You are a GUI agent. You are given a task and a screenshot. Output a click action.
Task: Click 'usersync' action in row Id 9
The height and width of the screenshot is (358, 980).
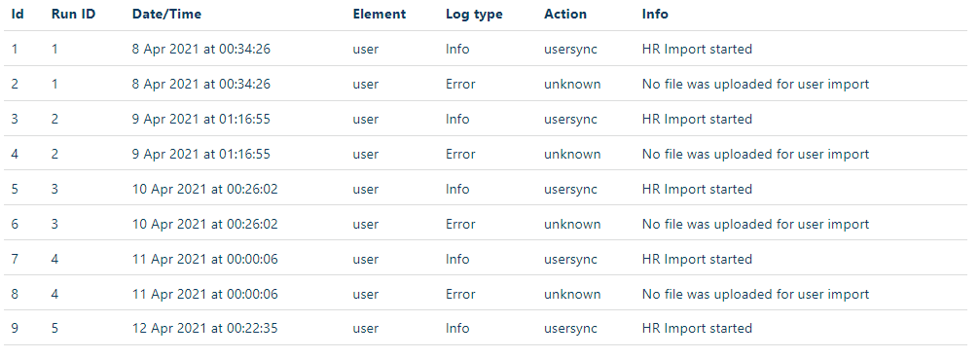[x=570, y=329]
